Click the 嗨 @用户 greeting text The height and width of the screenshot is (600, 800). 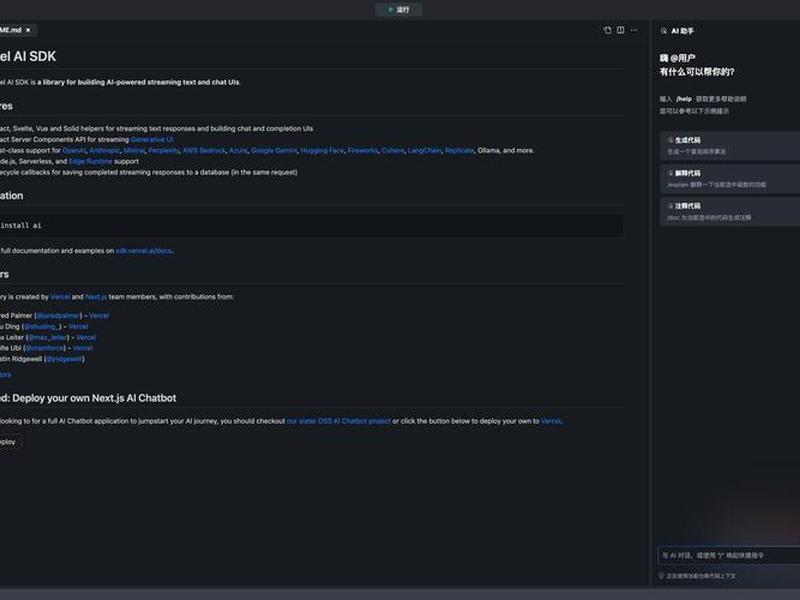[x=678, y=58]
